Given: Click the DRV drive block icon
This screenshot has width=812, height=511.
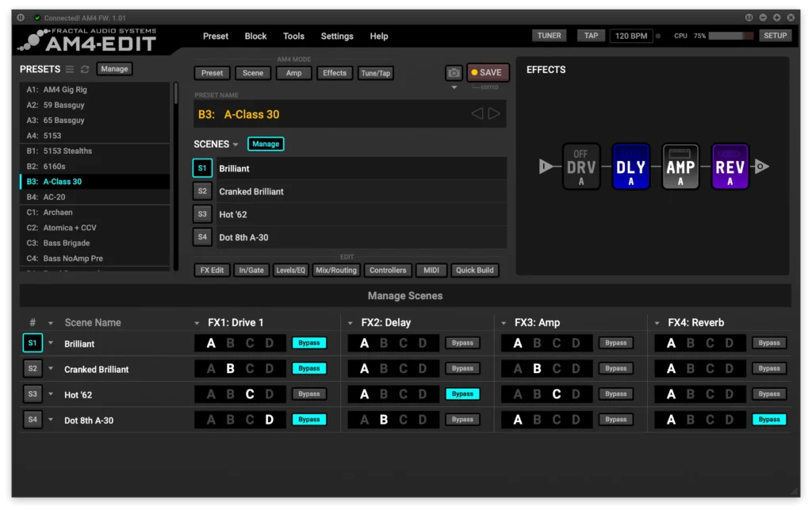Looking at the screenshot, I should coord(581,167).
